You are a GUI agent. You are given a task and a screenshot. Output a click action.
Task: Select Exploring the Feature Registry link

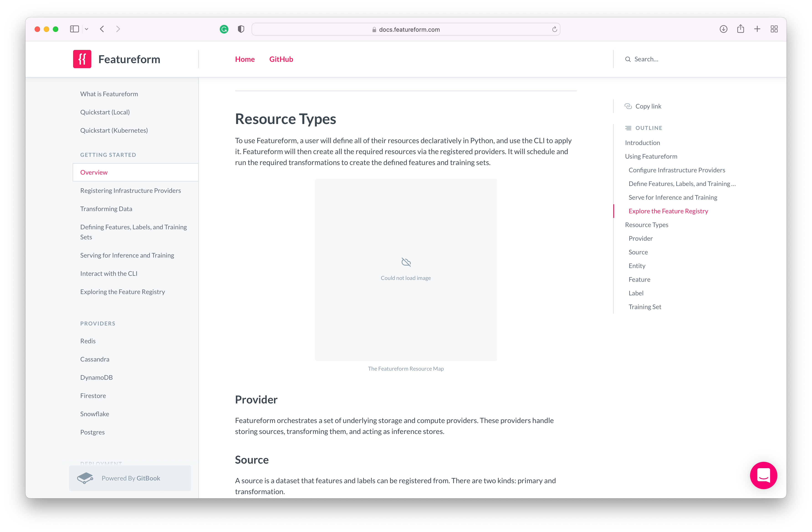(123, 292)
